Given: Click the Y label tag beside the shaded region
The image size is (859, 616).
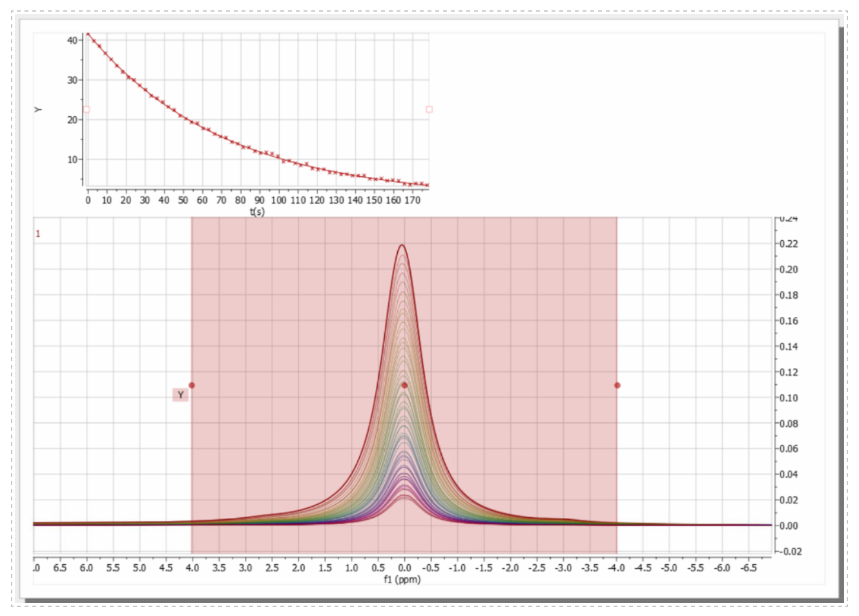Looking at the screenshot, I should (180, 395).
